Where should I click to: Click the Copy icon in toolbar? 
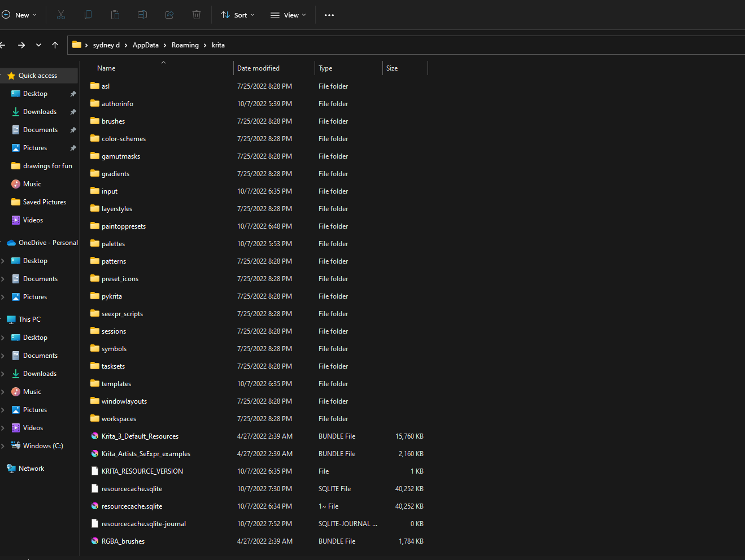[x=88, y=15]
